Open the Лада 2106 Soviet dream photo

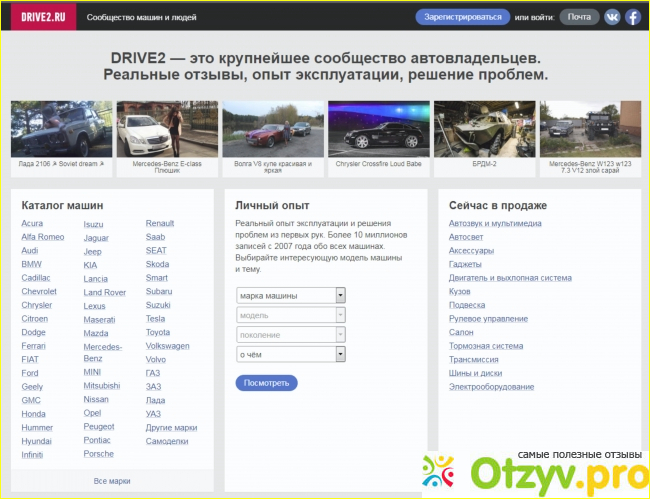click(x=60, y=129)
